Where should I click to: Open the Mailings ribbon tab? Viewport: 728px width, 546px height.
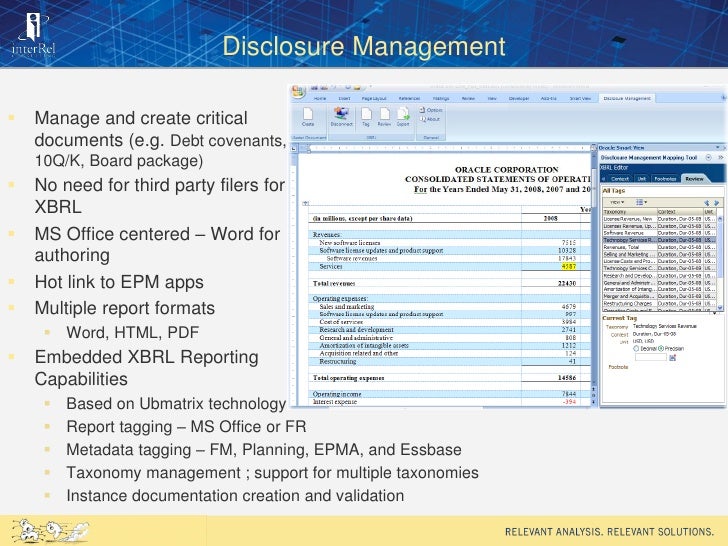coord(441,98)
